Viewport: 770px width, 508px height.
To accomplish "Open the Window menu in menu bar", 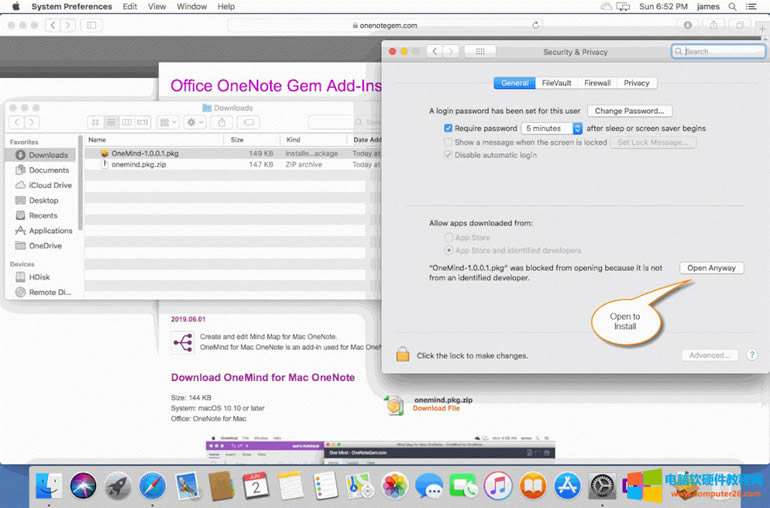I will click(191, 6).
